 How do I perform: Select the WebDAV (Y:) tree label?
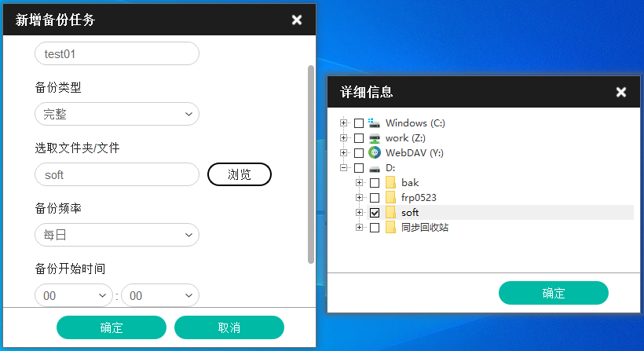(415, 152)
